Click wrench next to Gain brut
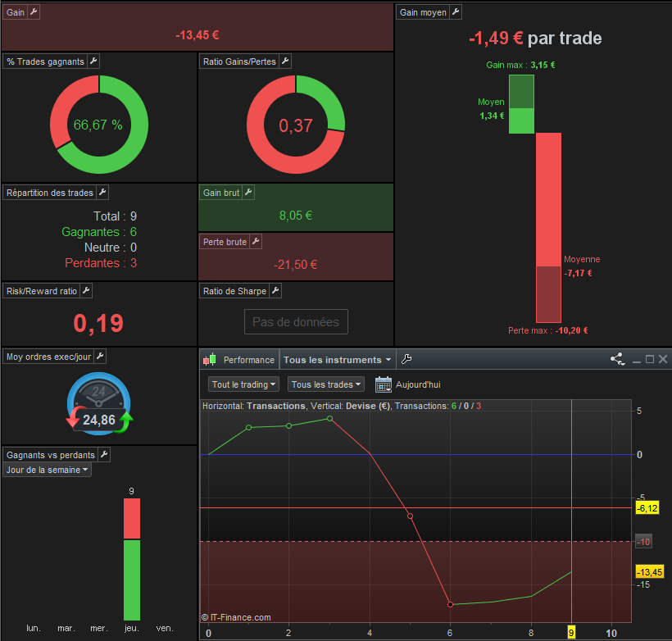This screenshot has width=672, height=641. point(248,193)
